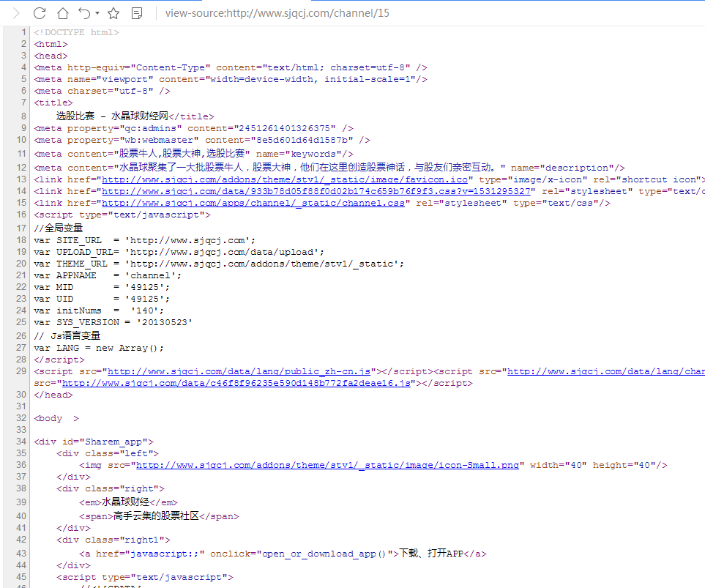Click the Sharem_app div line
Image resolution: width=705 pixels, height=588 pixels.
94,442
